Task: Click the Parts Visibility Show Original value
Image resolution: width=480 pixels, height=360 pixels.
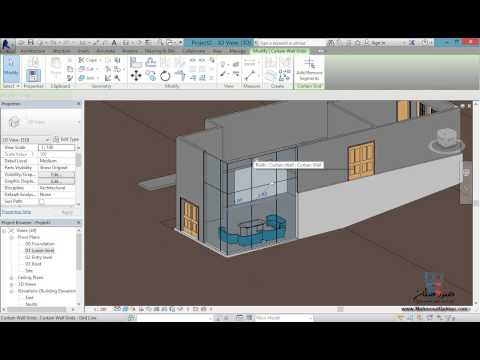Action: tap(56, 167)
